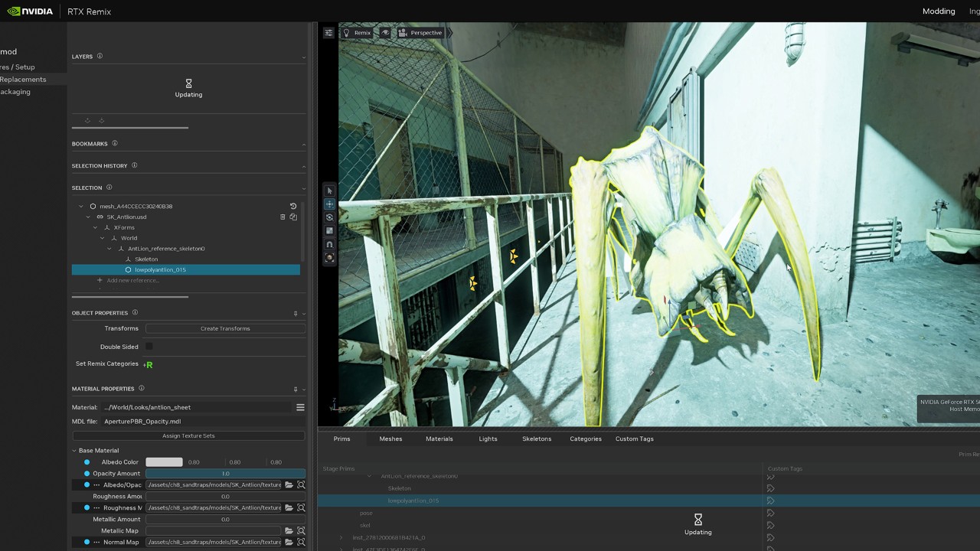Open the viewport render settings icon
Viewport: 980px width, 551px height.
328,32
